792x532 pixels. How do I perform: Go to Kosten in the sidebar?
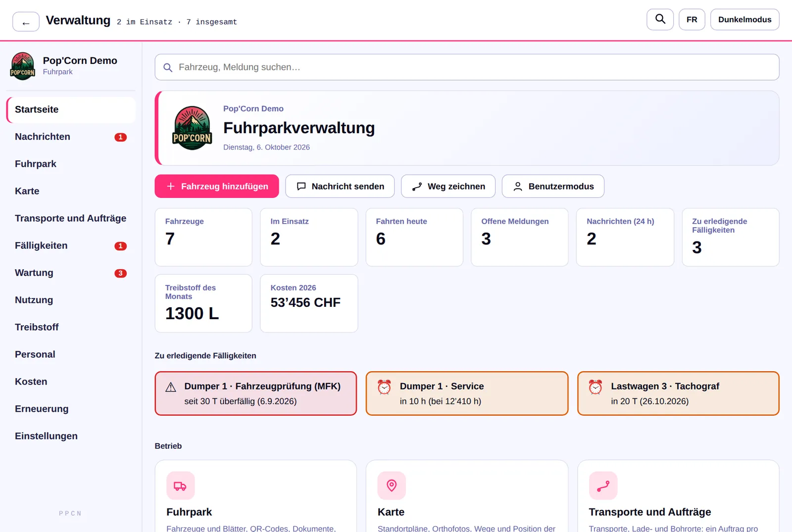pos(71,382)
